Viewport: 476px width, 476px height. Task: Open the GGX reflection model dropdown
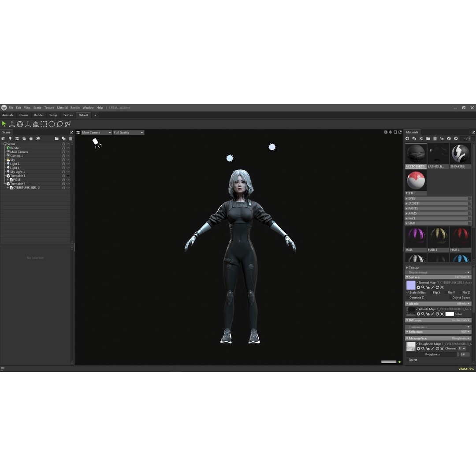coord(465,332)
